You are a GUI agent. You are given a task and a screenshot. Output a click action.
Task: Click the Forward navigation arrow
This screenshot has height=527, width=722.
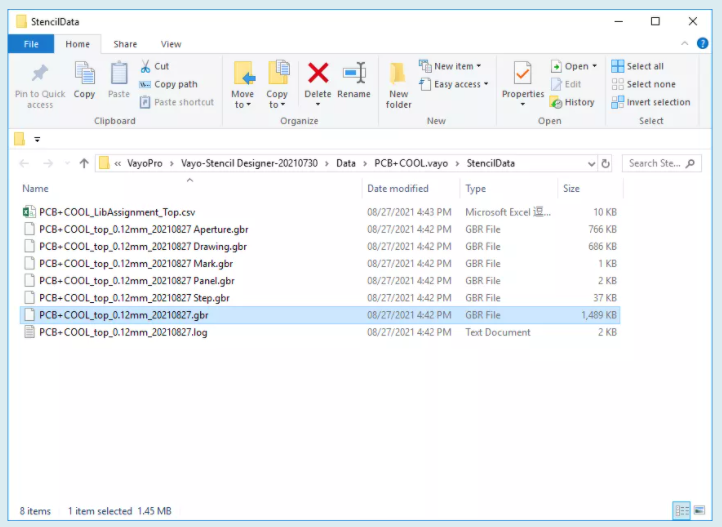point(47,163)
